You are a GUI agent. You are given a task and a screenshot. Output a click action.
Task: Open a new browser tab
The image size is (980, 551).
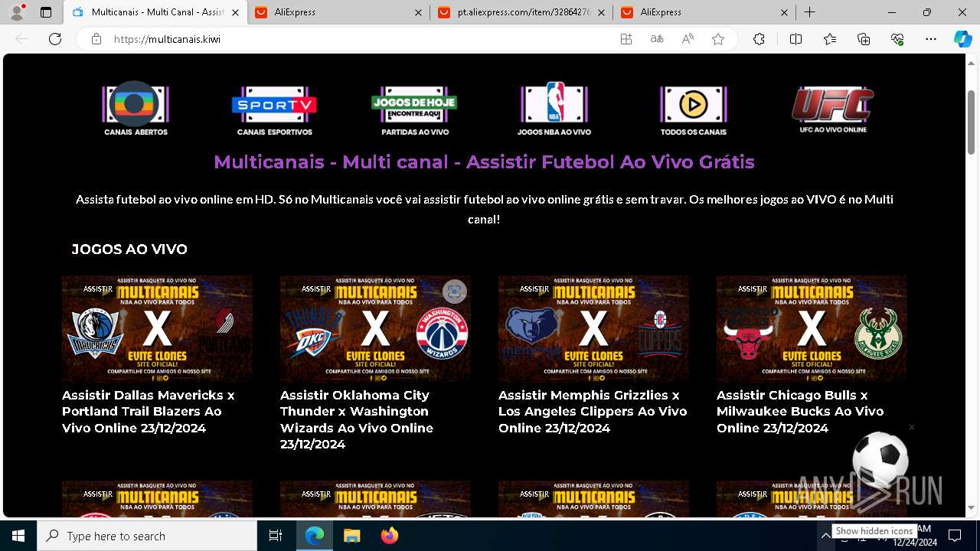(809, 12)
